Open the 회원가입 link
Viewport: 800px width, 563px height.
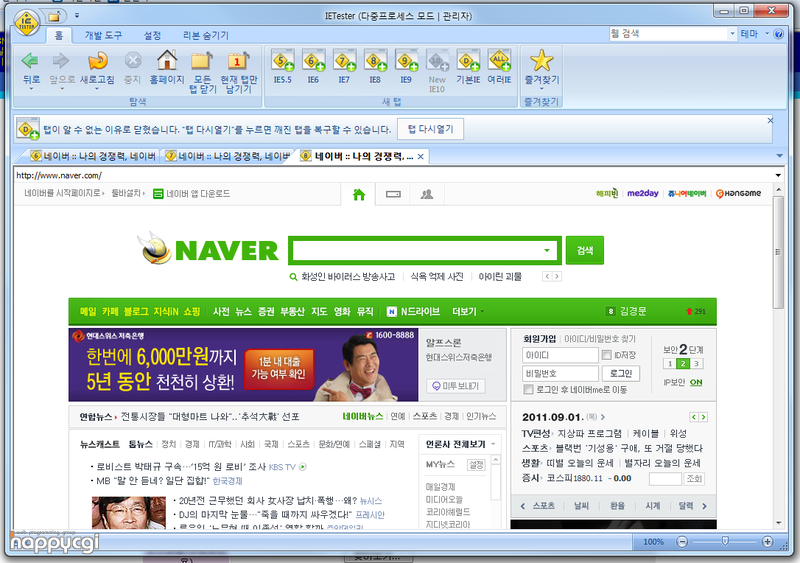pyautogui.click(x=539, y=339)
